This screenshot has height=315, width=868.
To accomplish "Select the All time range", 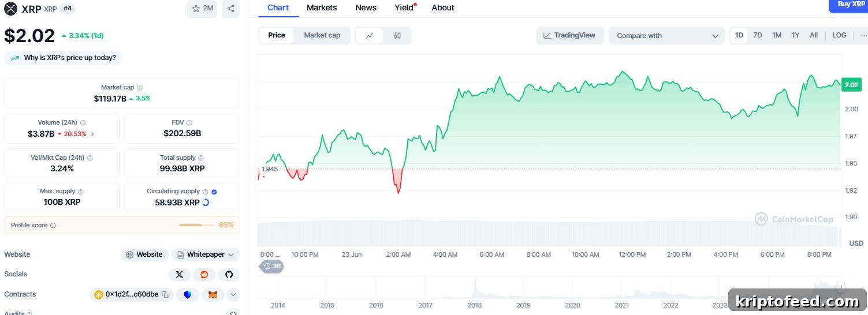I will pos(814,35).
